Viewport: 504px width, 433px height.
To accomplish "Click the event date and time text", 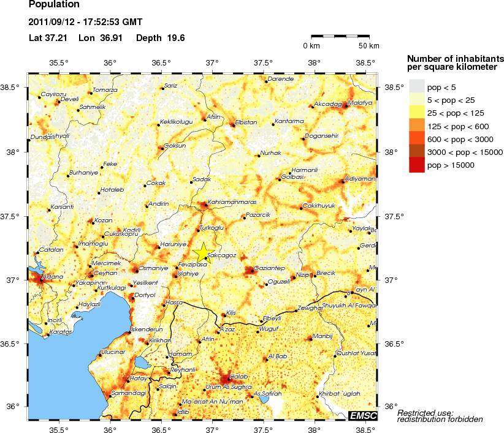I will point(85,22).
